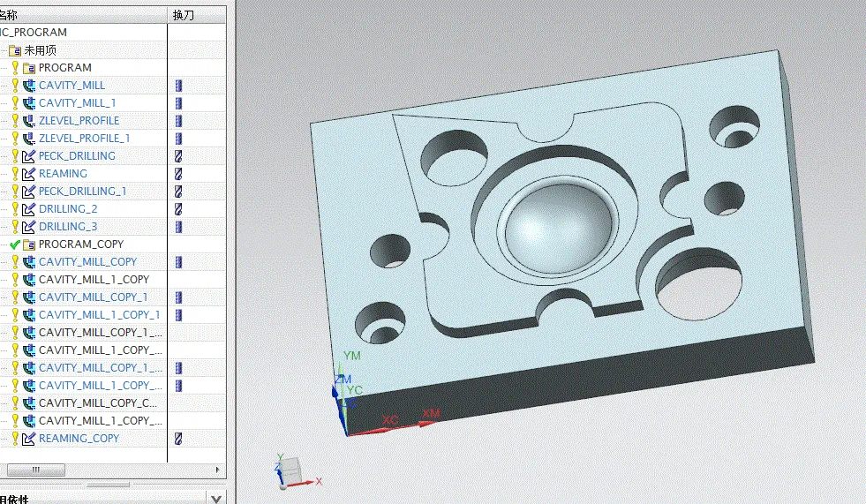Click the yellow status icon of ZLEVEL_PROFILE

point(15,121)
